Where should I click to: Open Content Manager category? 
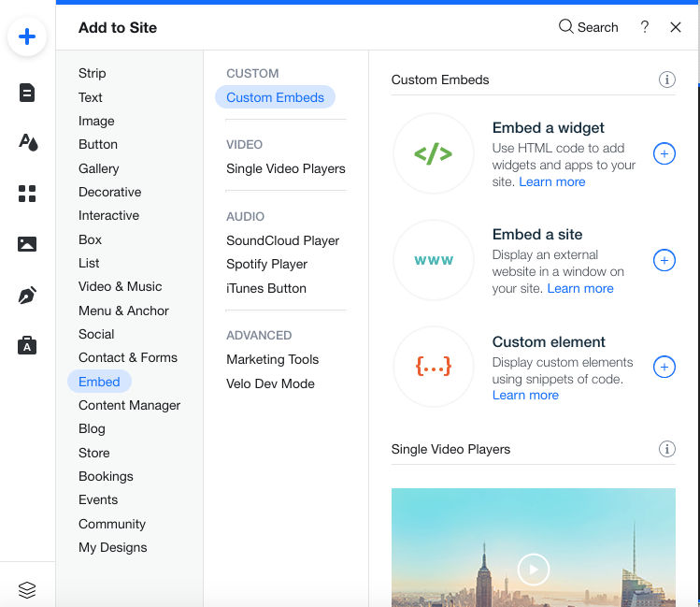click(x=130, y=405)
